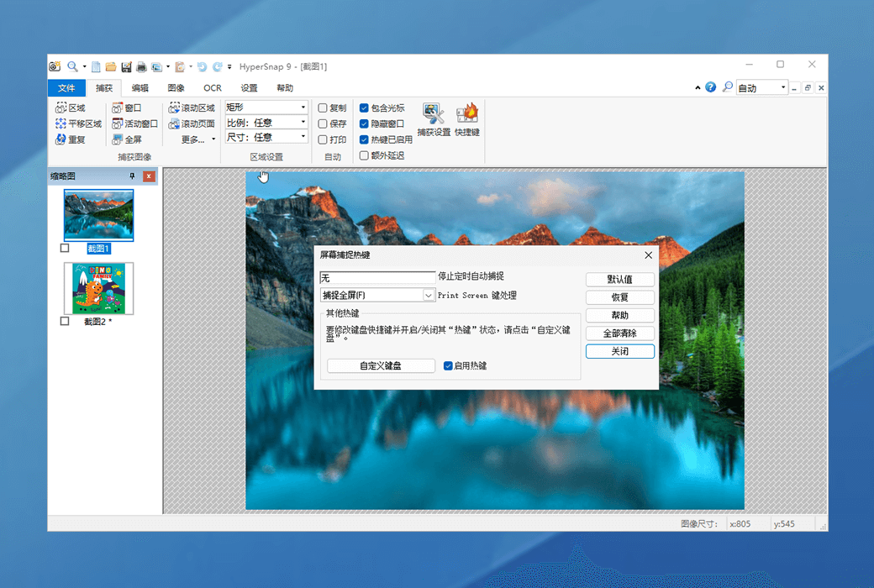The height and width of the screenshot is (588, 874).
Task: Choose the 滚动区域 scrolling region capture
Action: click(x=192, y=108)
